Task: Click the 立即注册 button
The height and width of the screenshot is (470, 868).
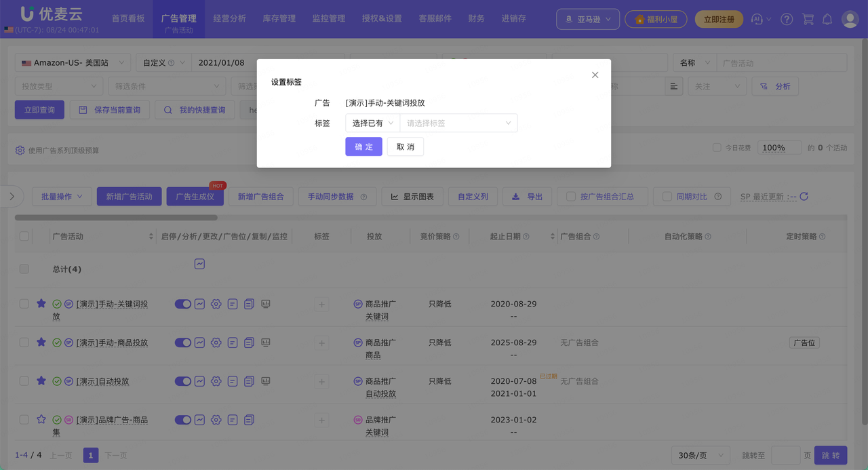Action: (719, 20)
